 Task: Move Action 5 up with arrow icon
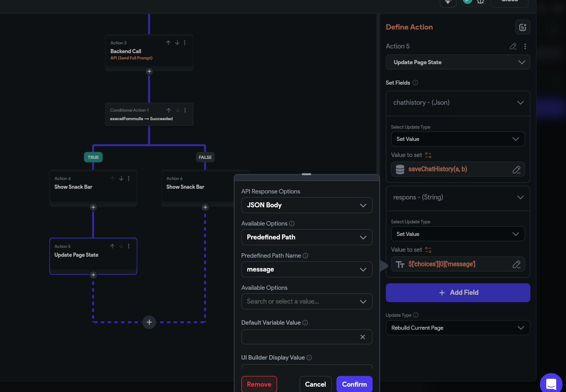[x=112, y=246]
